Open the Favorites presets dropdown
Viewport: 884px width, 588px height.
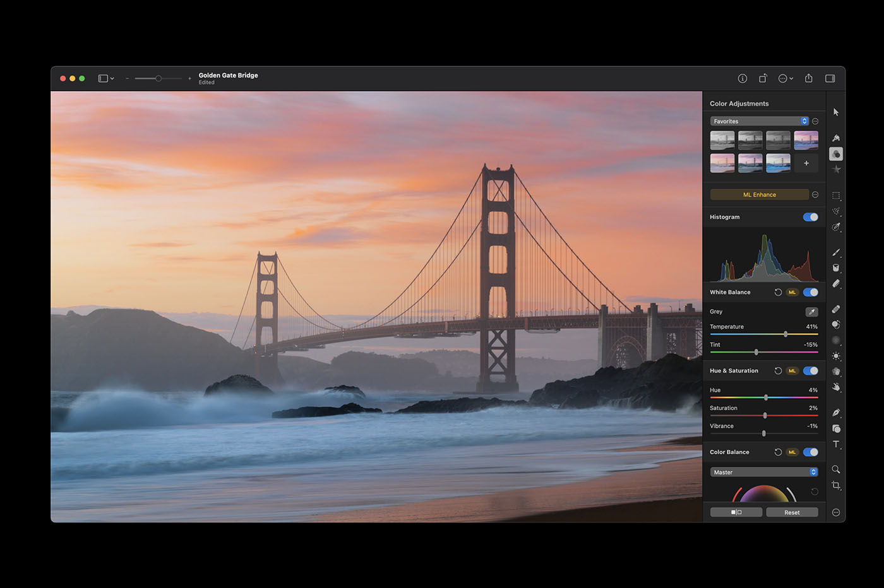tap(760, 121)
